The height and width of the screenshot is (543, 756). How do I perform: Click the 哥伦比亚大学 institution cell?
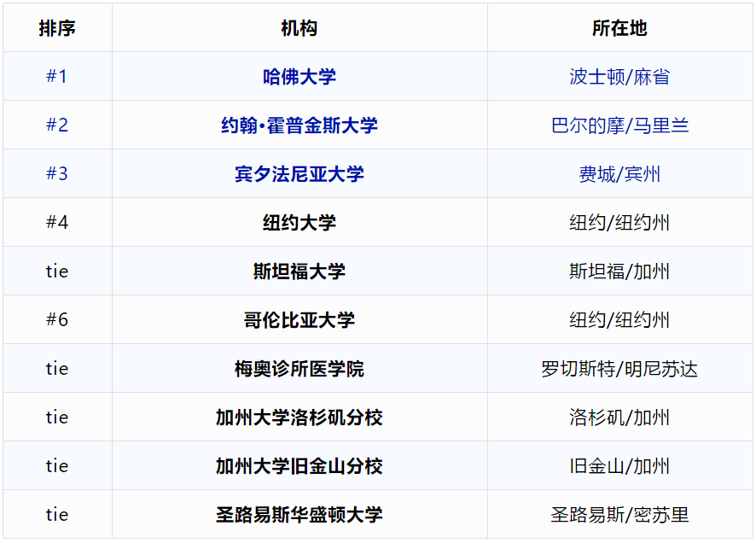pos(299,320)
